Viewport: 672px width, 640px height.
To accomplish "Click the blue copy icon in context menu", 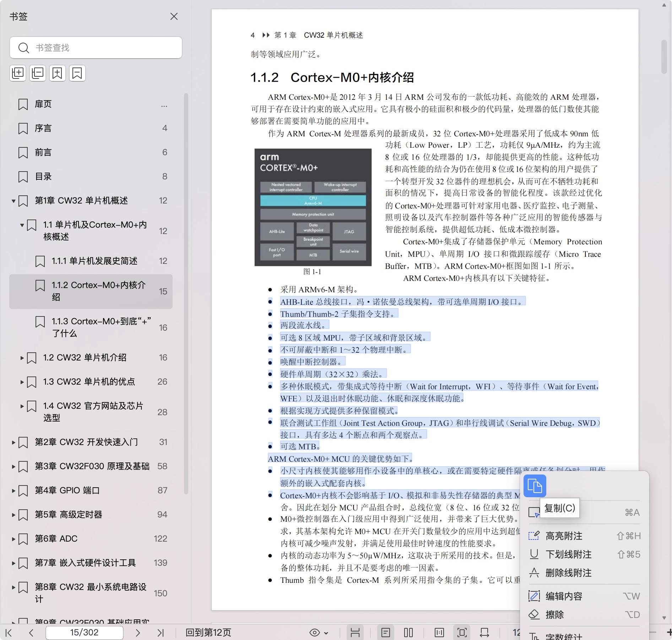I will point(535,486).
